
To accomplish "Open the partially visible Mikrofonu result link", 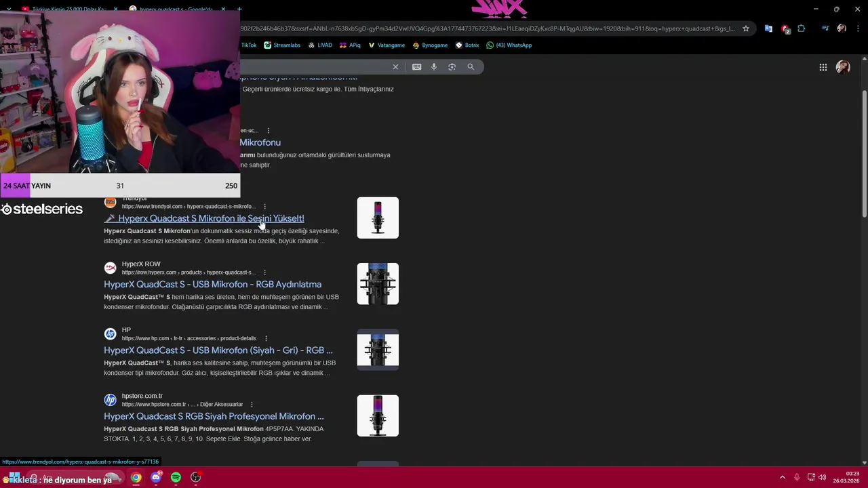I will [x=260, y=142].
